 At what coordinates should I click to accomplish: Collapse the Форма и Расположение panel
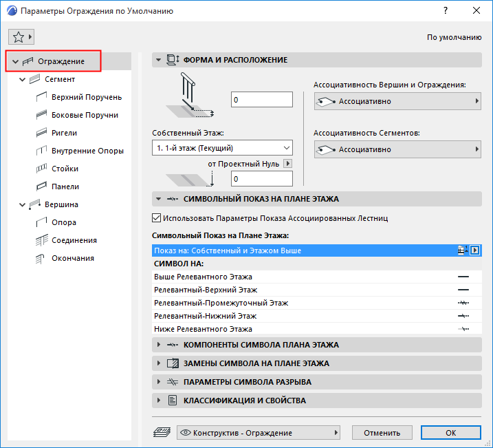[158, 60]
